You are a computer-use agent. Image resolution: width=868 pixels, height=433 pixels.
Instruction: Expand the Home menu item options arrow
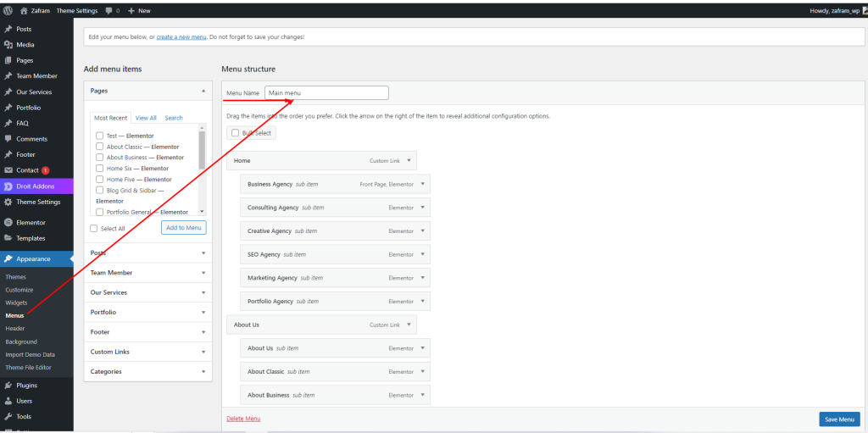[x=409, y=160]
